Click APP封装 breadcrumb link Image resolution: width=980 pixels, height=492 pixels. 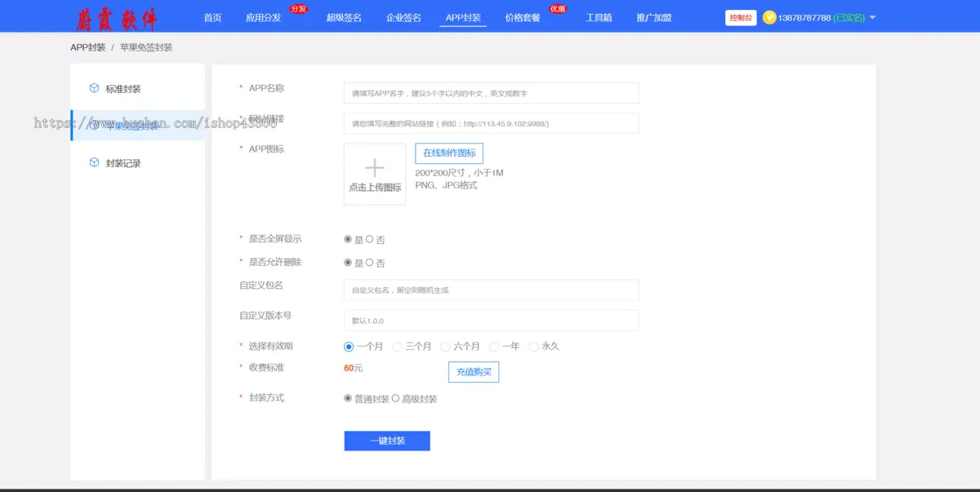pos(88,47)
